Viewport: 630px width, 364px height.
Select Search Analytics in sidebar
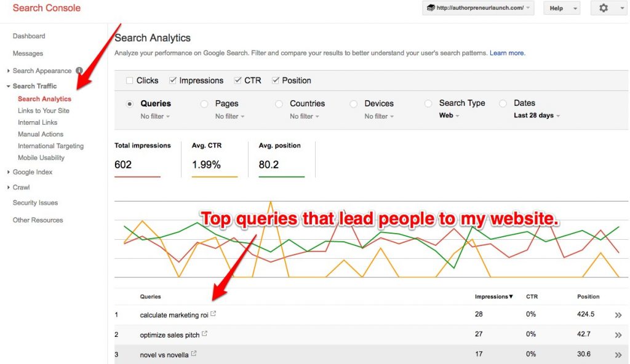click(x=44, y=99)
